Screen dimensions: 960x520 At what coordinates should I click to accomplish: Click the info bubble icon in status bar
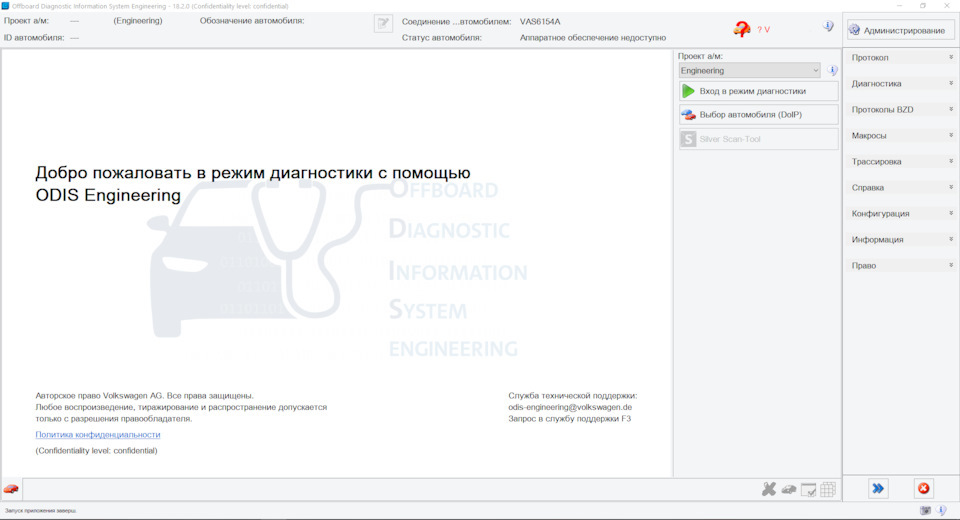[x=942, y=510]
